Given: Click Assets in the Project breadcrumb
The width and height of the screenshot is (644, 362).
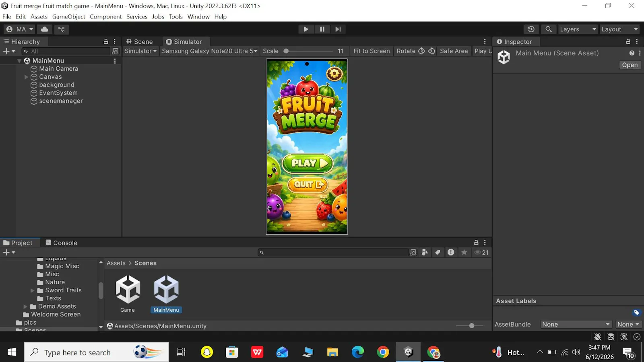Looking at the screenshot, I should [116, 263].
